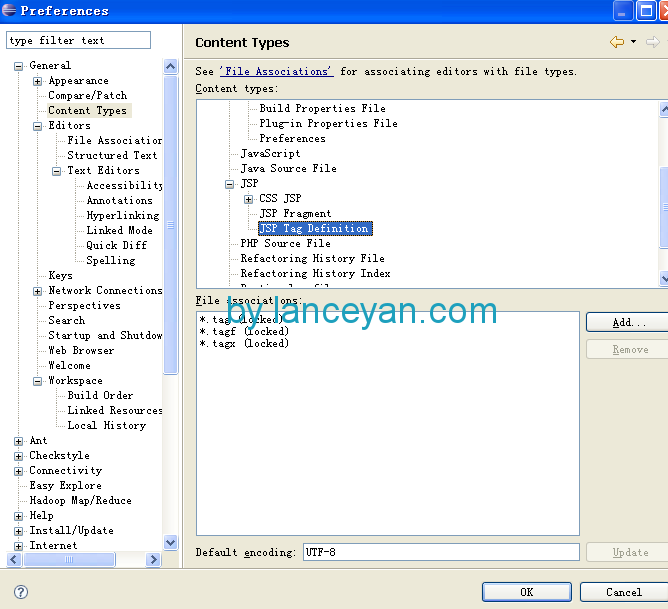
Task: Select Plug-in Properties File content type
Action: 328,124
